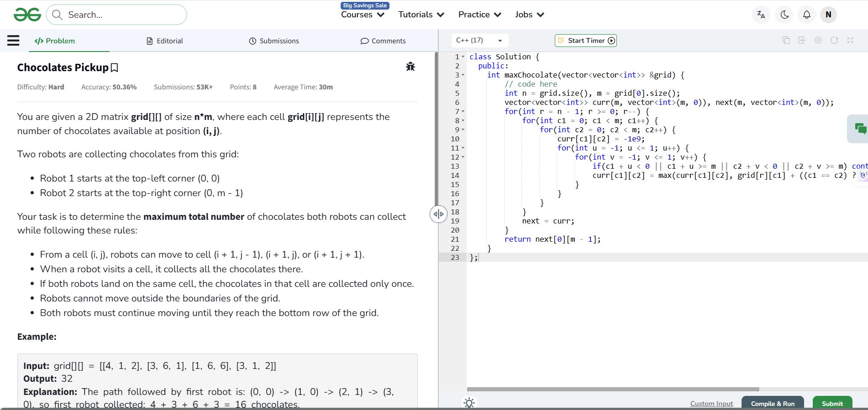Click the editor settings gear icon
The height and width of the screenshot is (410, 868).
click(818, 40)
